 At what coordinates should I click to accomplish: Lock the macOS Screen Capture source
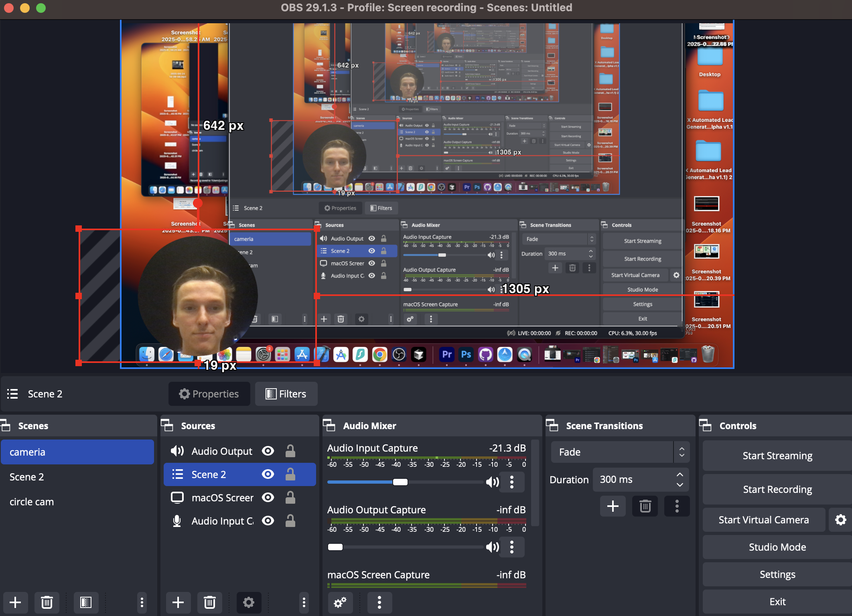point(290,498)
